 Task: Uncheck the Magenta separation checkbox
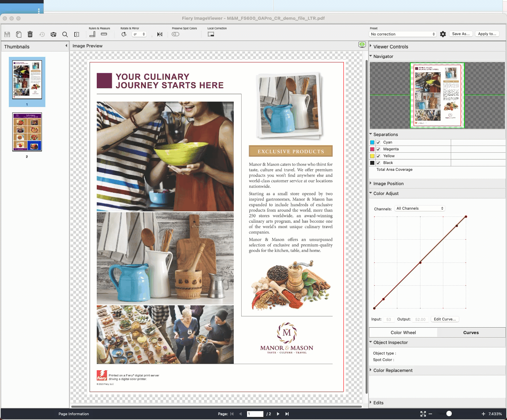(x=378, y=149)
